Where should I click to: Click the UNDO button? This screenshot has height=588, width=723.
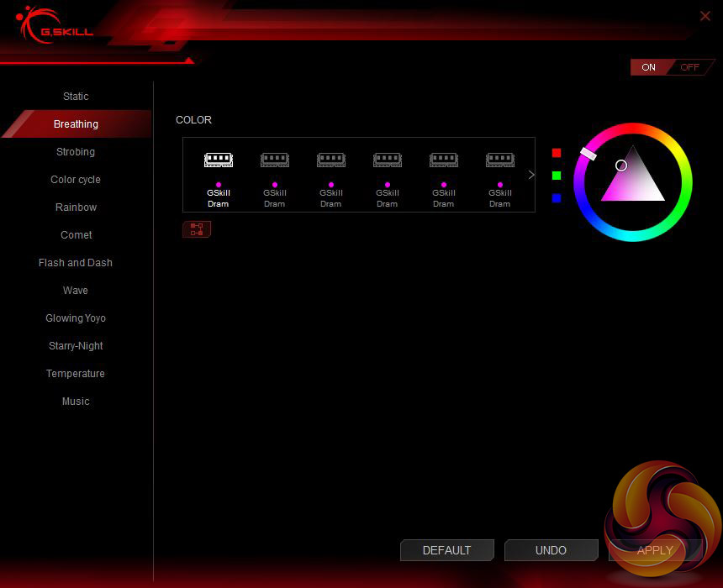[551, 550]
